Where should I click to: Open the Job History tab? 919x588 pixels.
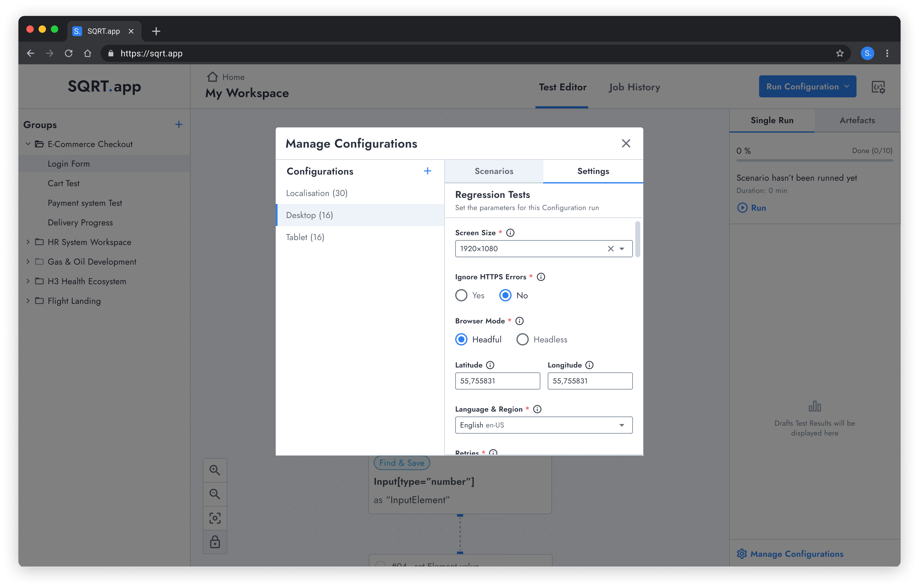634,88
